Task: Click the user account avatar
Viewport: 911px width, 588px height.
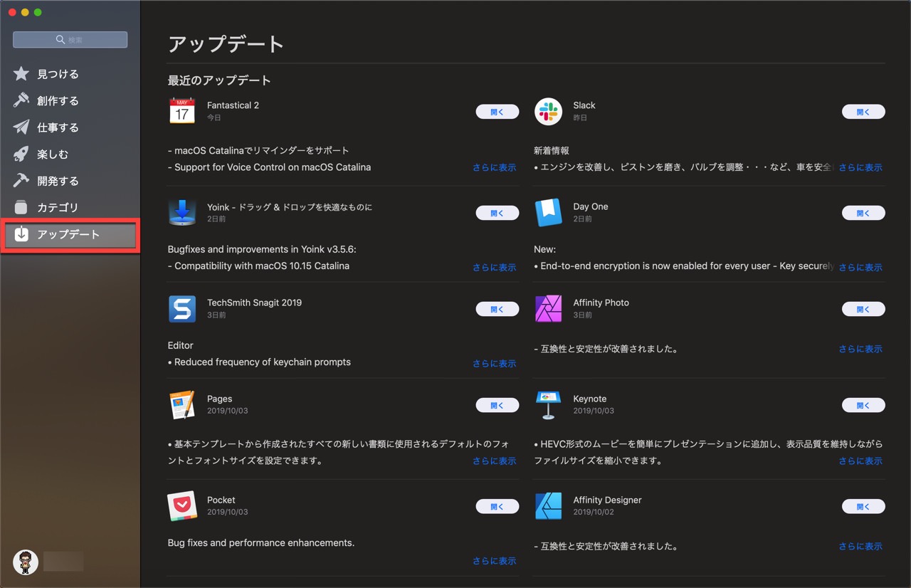Action: 26,562
